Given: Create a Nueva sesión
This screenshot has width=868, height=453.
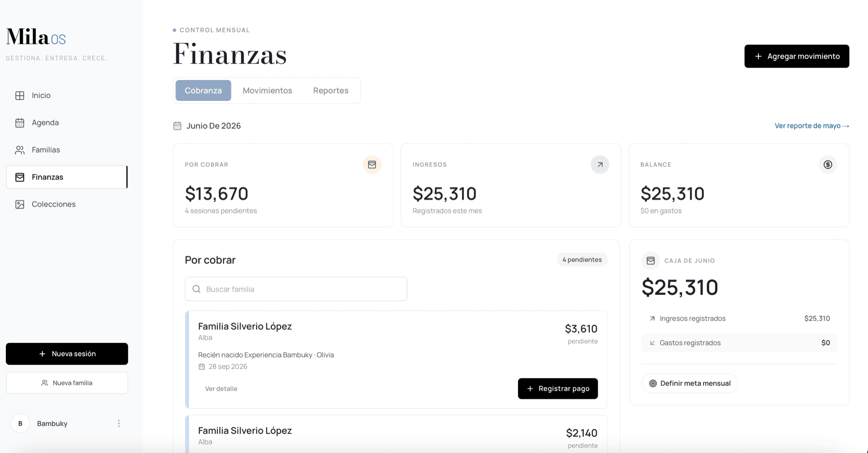Looking at the screenshot, I should click(x=67, y=354).
